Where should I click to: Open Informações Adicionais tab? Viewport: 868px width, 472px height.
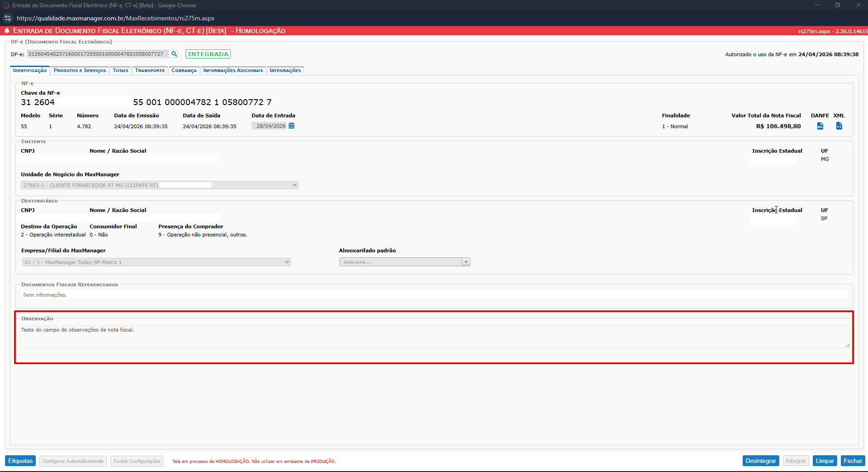233,71
